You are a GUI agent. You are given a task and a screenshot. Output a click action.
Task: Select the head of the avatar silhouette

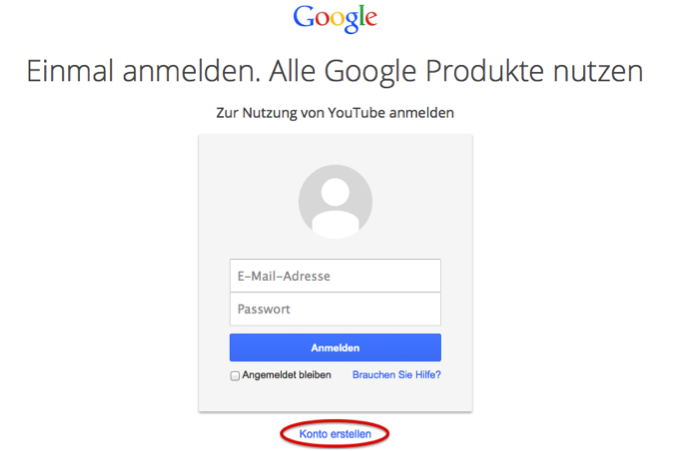(335, 192)
